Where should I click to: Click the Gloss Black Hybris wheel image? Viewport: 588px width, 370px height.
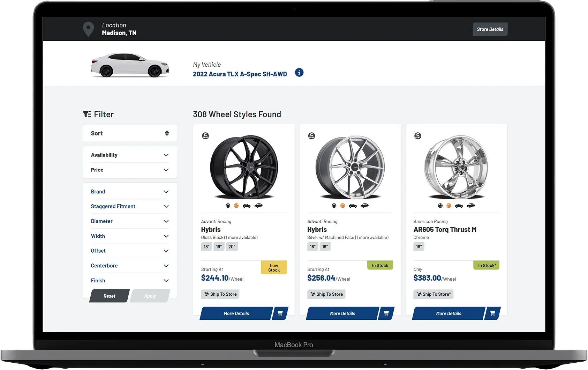(x=244, y=167)
